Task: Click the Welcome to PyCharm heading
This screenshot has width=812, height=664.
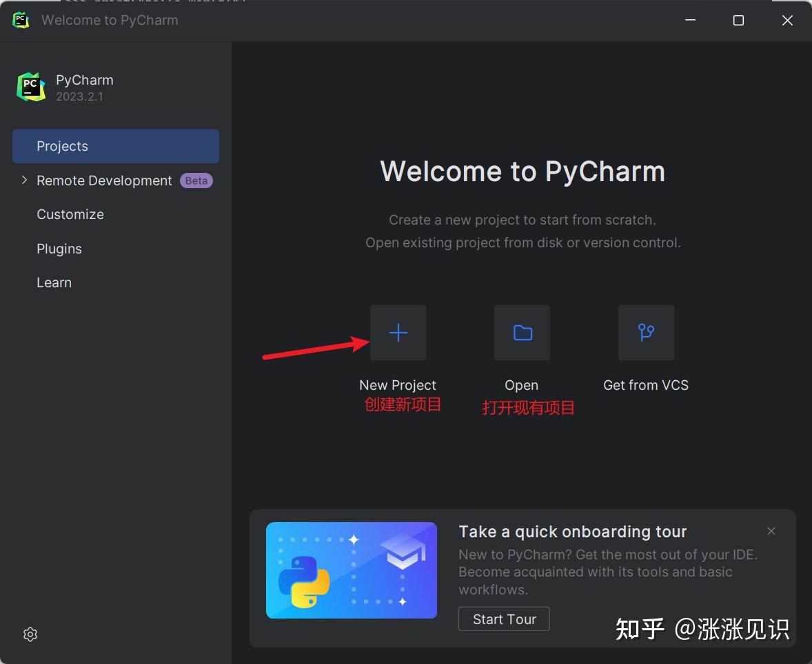Action: (522, 171)
